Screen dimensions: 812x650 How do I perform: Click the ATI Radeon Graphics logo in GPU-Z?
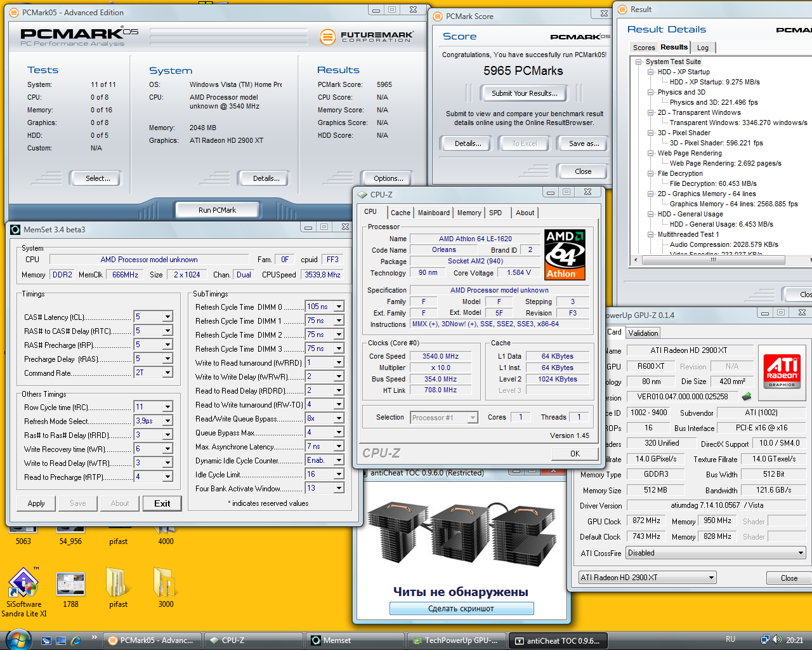tap(782, 371)
